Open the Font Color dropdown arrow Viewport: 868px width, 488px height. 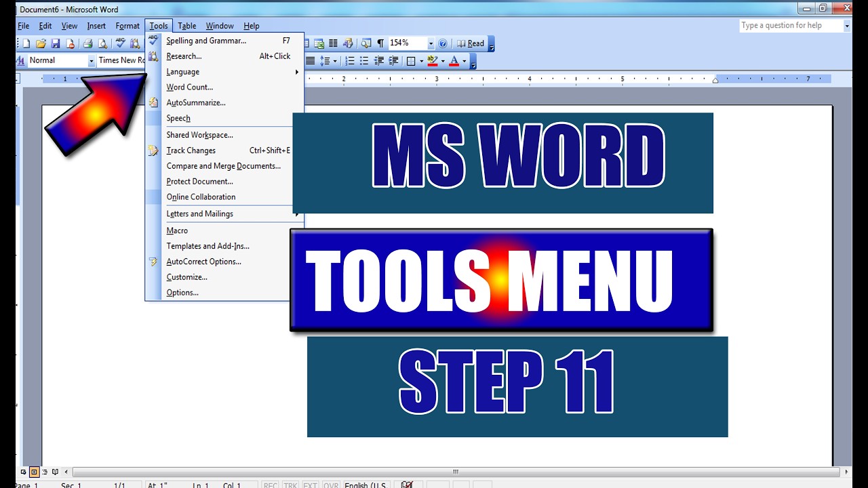tap(465, 61)
